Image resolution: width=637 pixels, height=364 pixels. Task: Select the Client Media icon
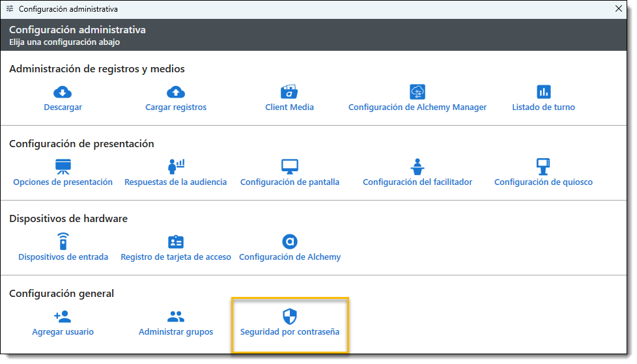pos(289,92)
